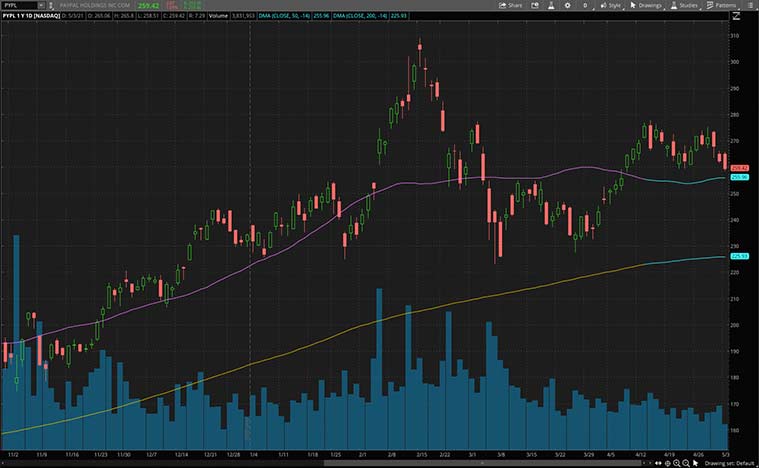Click the icon between Share and flask
This screenshot has width=759, height=468.
[x=538, y=5]
